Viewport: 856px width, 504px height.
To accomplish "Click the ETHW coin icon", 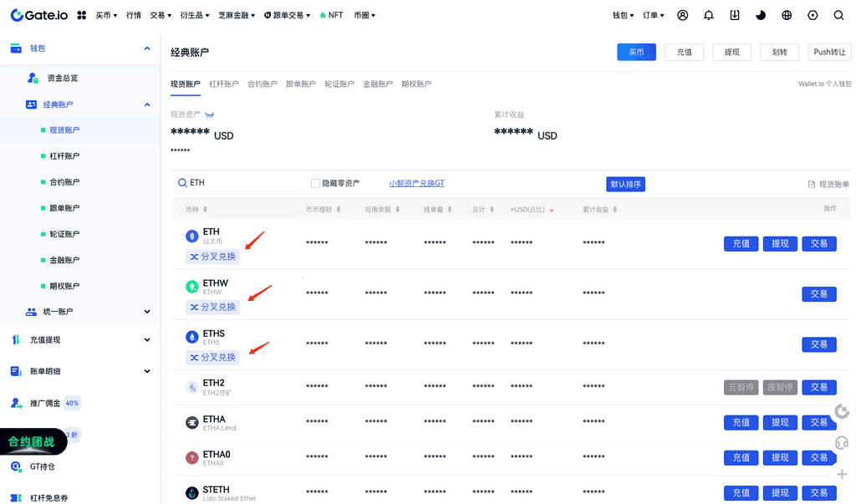I will (x=191, y=287).
